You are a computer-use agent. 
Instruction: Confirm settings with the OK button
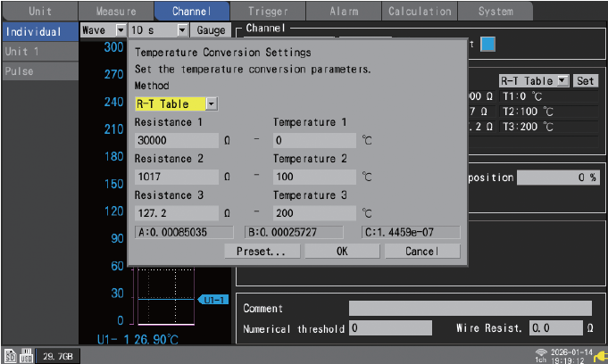(342, 252)
